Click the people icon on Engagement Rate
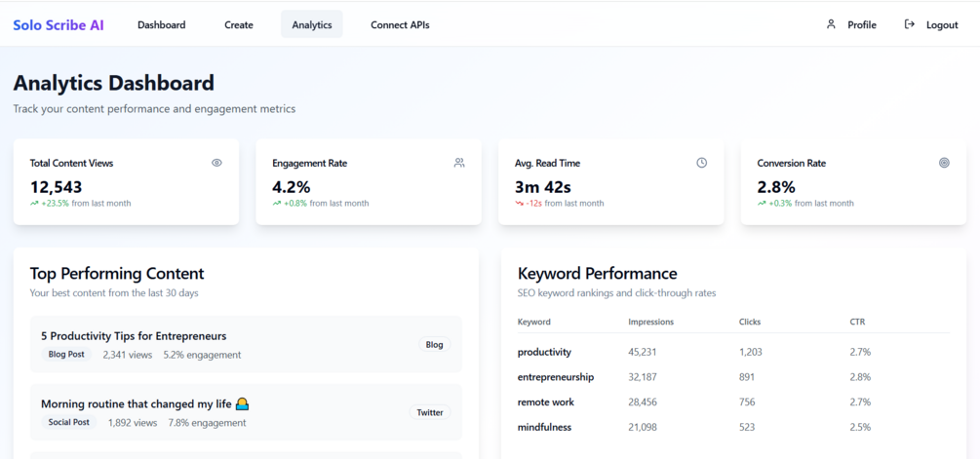The height and width of the screenshot is (459, 980). pyautogui.click(x=459, y=163)
